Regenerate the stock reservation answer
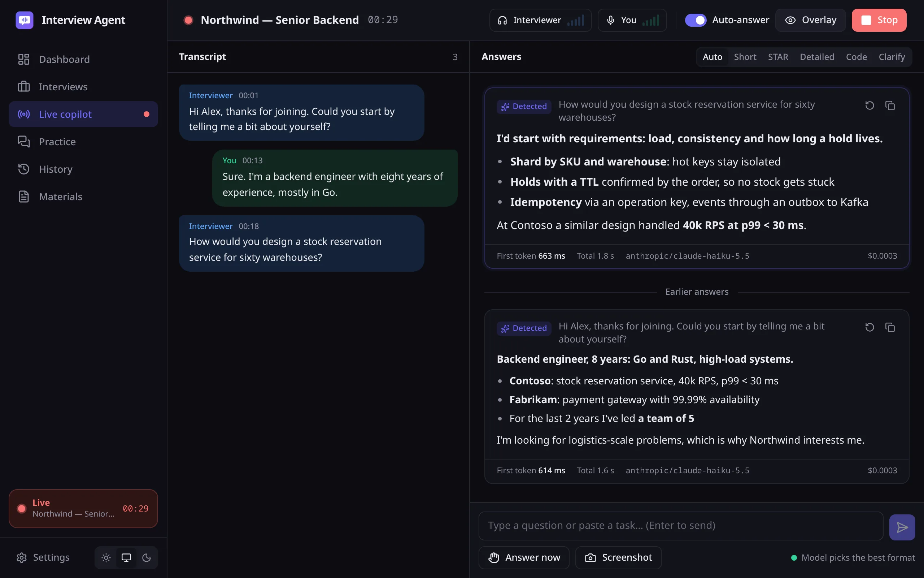Screen dimensions: 924x578 point(869,105)
